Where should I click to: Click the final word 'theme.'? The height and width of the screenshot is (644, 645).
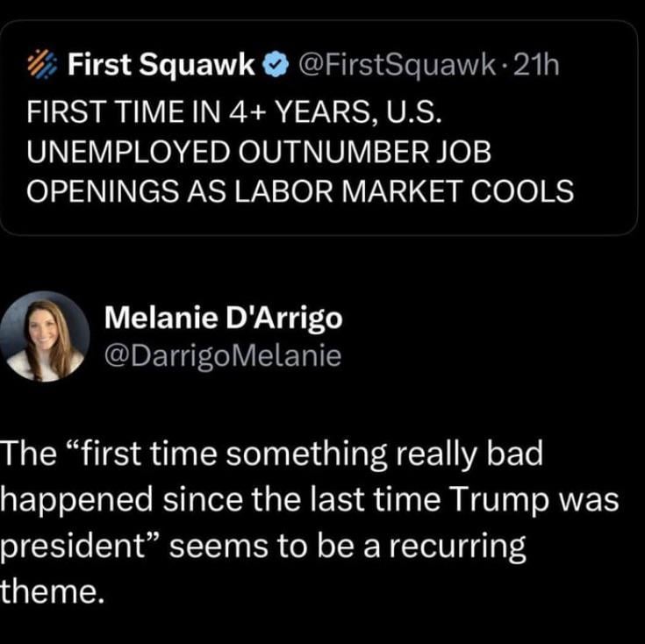click(x=53, y=591)
